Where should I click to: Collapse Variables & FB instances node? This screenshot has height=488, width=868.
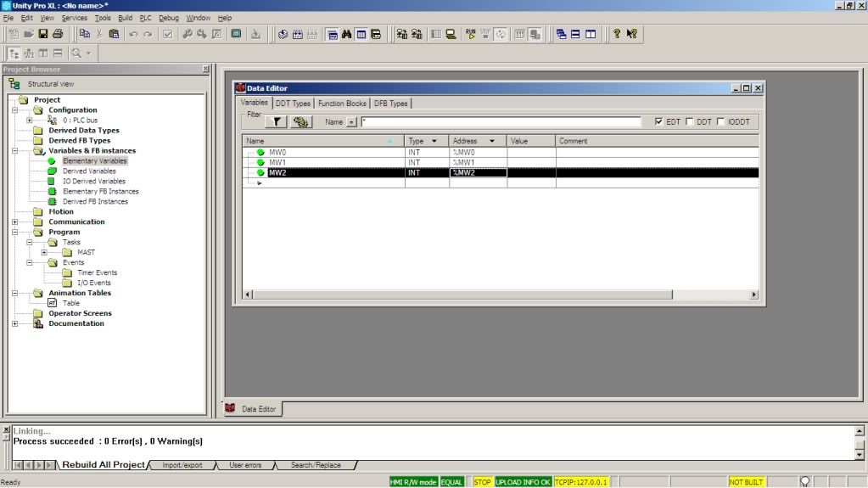coord(15,151)
